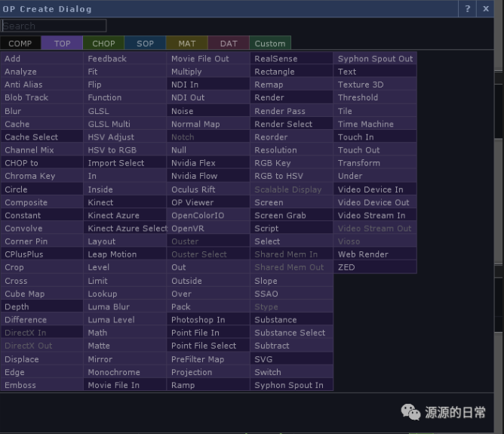Pick the Point File Select operator
The width and height of the screenshot is (504, 434).
click(208, 346)
